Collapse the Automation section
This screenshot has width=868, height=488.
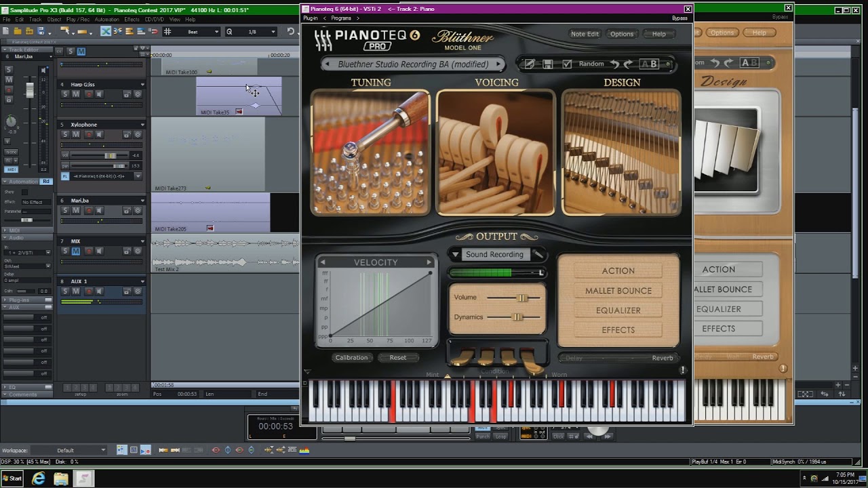(x=5, y=182)
